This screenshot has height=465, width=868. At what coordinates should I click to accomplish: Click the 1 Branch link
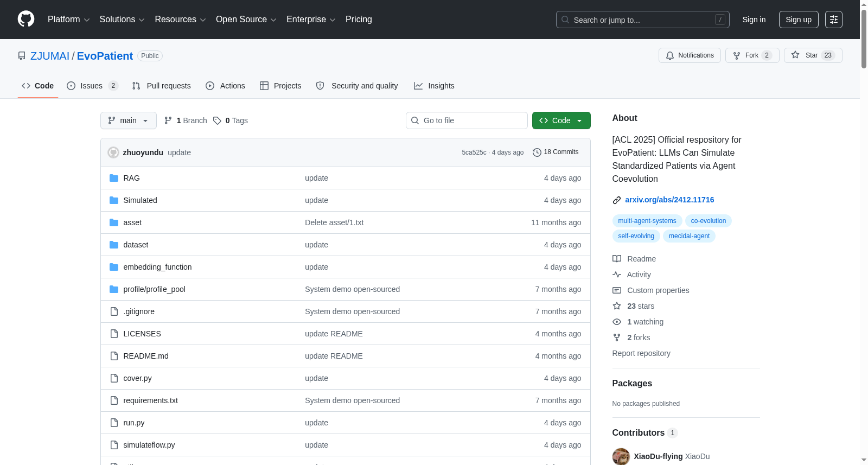(x=186, y=120)
